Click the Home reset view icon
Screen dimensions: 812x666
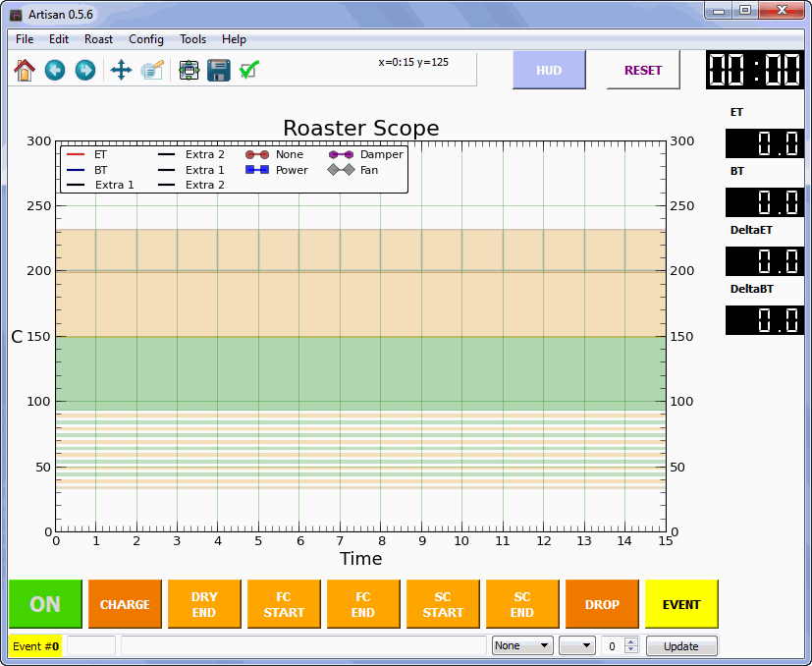coord(25,70)
